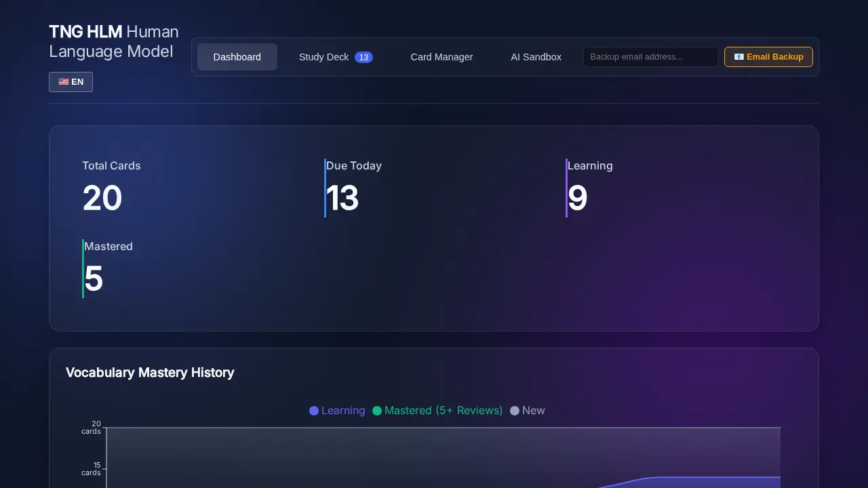The width and height of the screenshot is (868, 488).
Task: Click the Vocabulary Mastery History heading
Action: 150,372
